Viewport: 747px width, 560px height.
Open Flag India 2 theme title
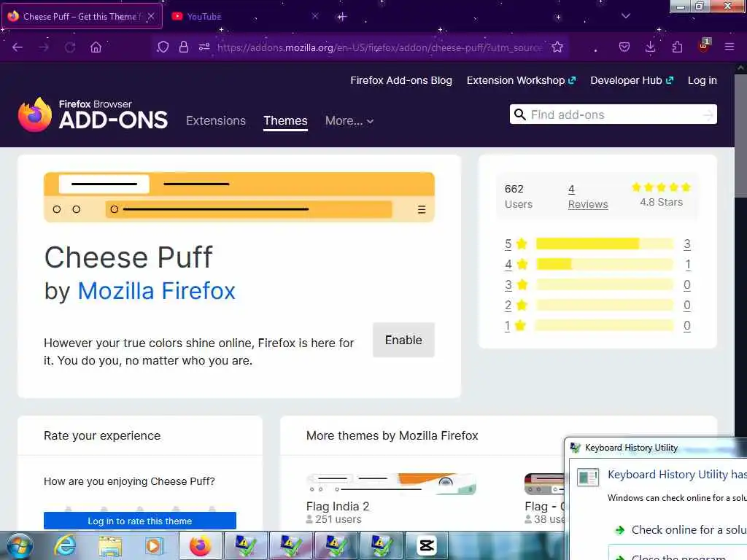tap(338, 506)
